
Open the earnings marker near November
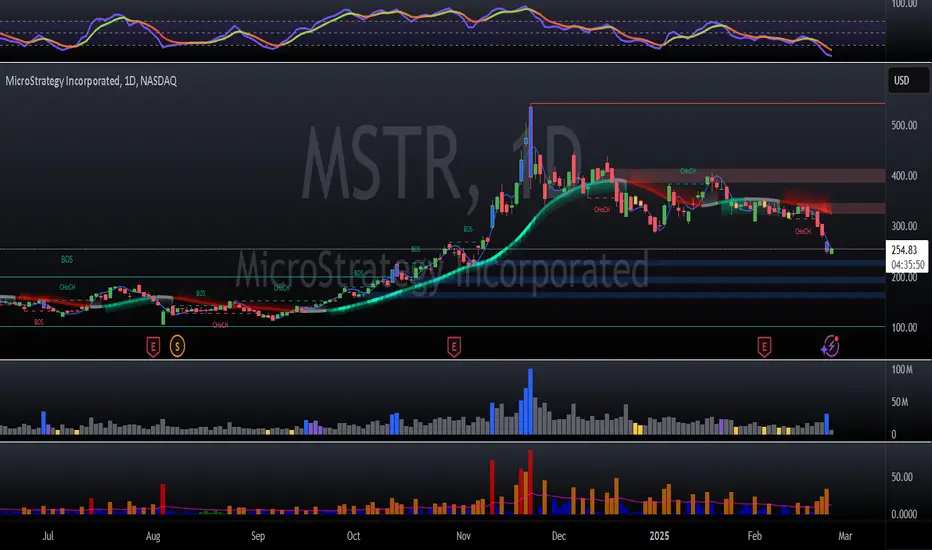tap(454, 346)
